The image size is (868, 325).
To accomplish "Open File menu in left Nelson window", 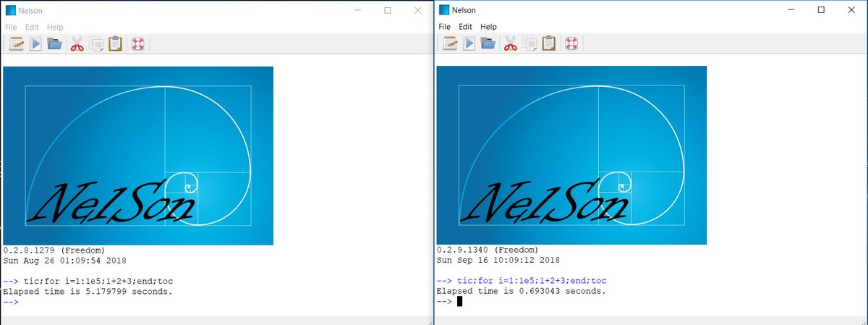I will pyautogui.click(x=12, y=27).
